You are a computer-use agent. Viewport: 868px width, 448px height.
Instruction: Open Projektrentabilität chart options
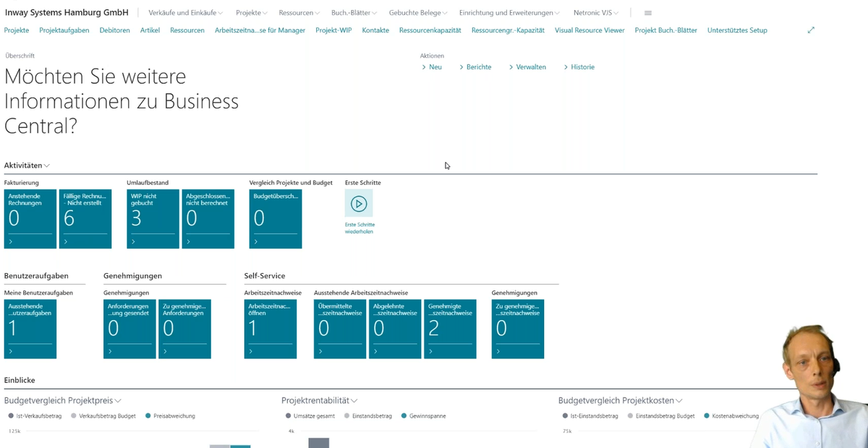tap(320, 400)
